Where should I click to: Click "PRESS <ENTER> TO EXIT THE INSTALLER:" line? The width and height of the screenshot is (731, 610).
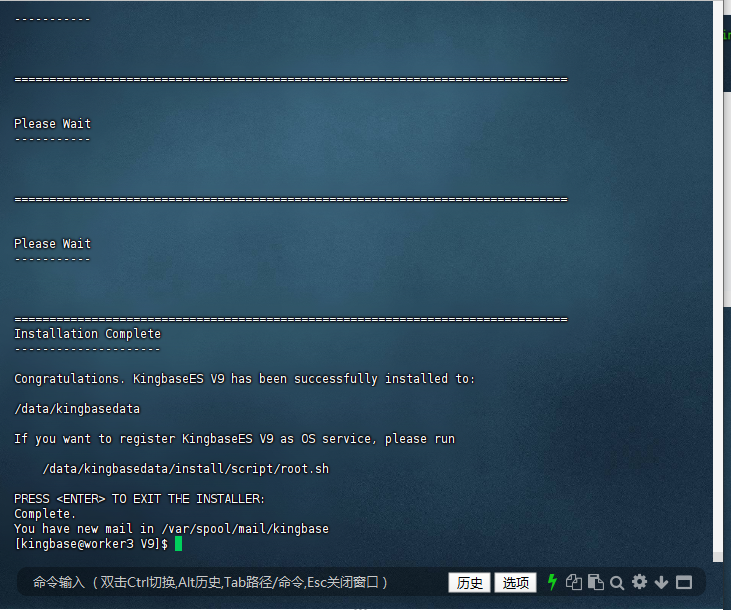point(139,499)
